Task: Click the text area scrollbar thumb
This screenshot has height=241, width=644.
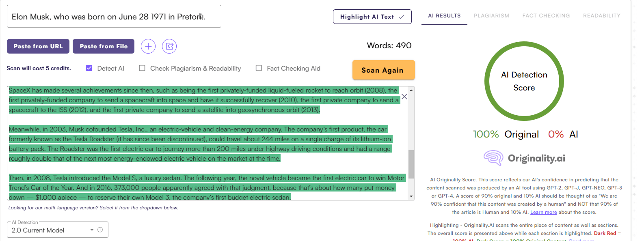Action: tap(411, 164)
